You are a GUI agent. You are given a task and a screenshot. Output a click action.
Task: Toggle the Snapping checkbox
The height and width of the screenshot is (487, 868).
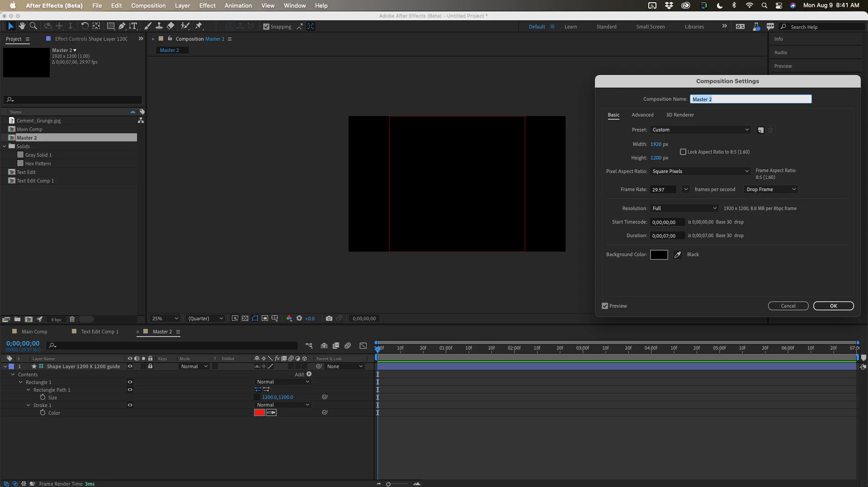pos(266,27)
